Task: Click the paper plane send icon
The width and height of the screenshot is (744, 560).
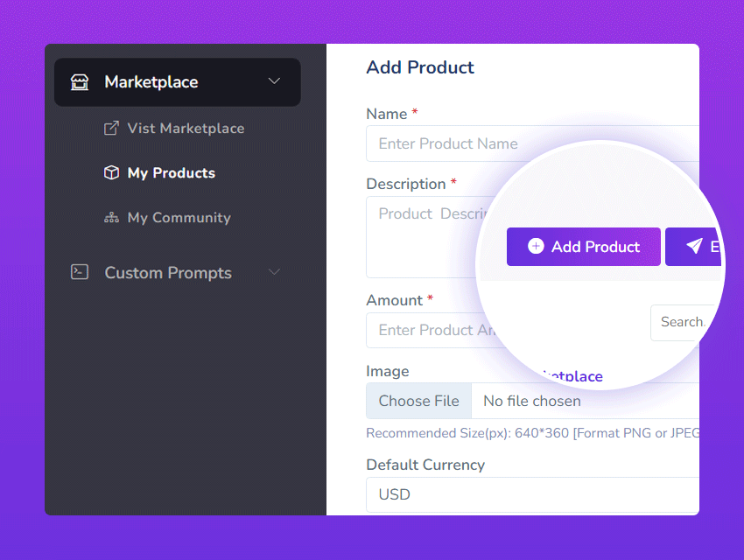Action: [x=694, y=247]
